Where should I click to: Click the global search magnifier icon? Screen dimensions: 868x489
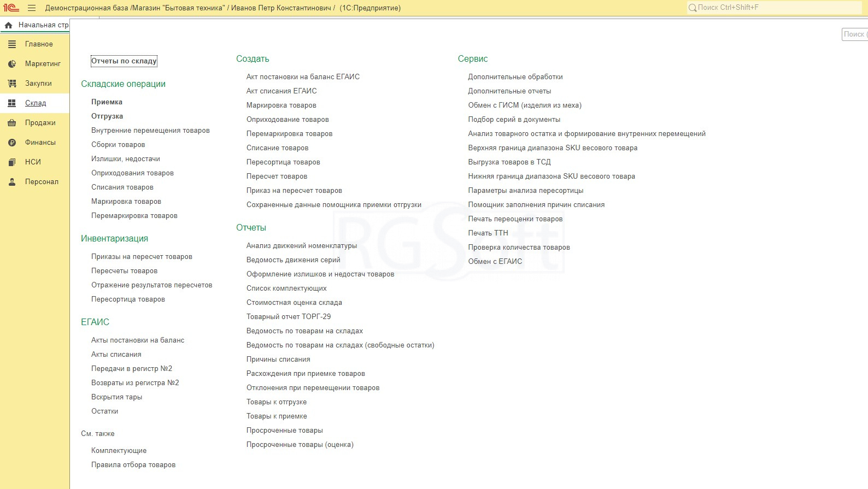[x=693, y=8]
